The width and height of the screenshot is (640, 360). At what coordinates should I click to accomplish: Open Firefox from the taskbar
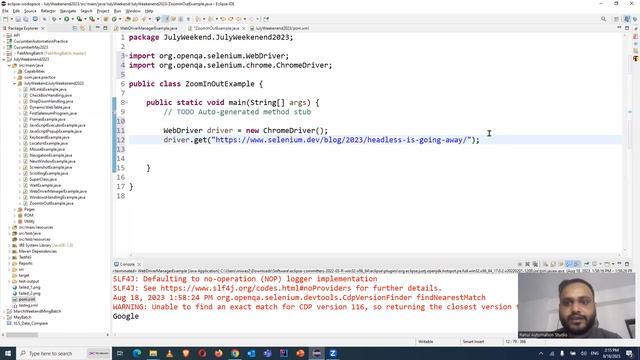click(218, 353)
